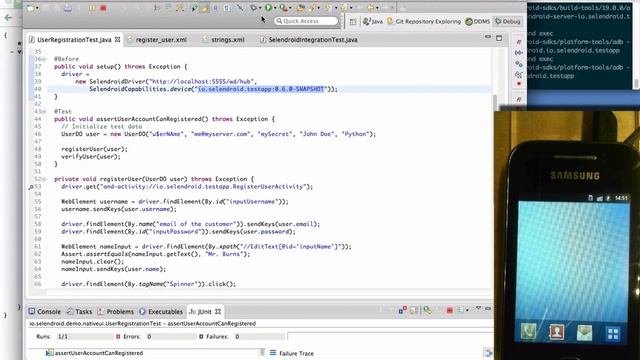Screen dimensions: 640x360
Task: Open the Tasks view tab
Action: pos(80,311)
